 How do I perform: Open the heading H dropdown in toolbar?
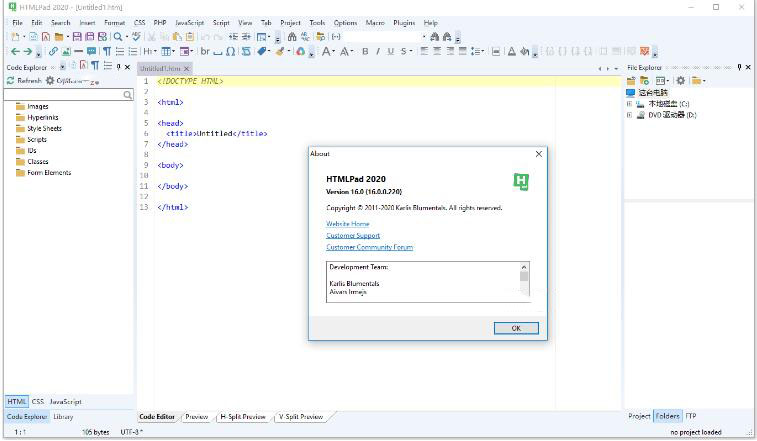[150, 51]
